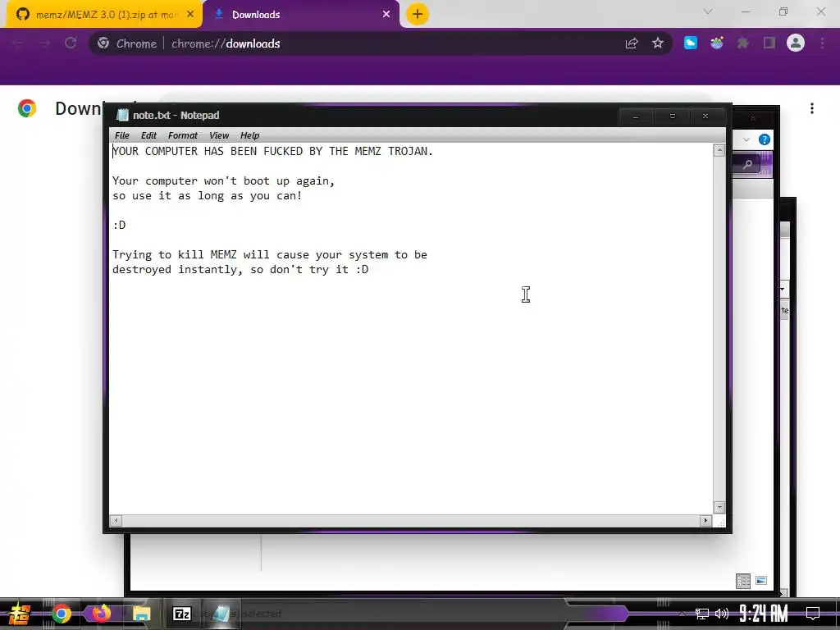Close the Downloads tab
This screenshot has height=630, width=840.
click(386, 15)
